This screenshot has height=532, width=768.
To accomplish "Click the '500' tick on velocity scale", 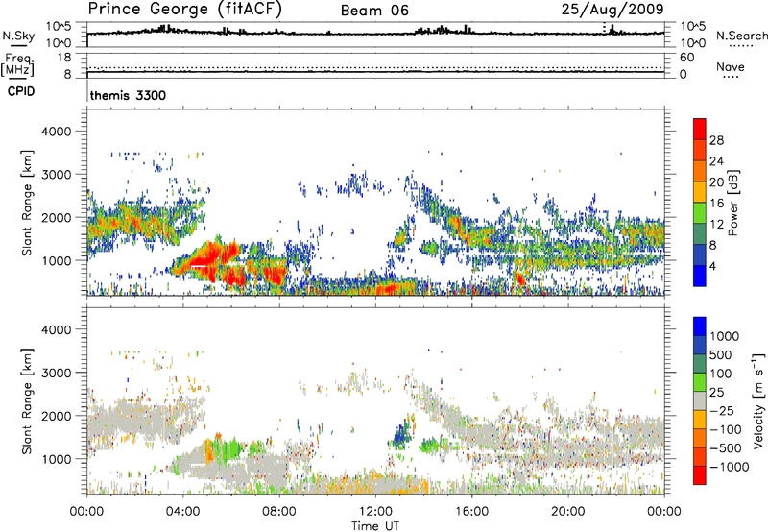I will click(x=721, y=355).
